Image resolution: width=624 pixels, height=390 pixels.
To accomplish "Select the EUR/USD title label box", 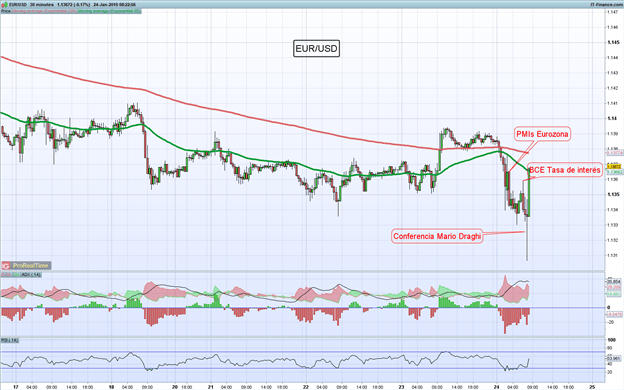I will pyautogui.click(x=316, y=49).
